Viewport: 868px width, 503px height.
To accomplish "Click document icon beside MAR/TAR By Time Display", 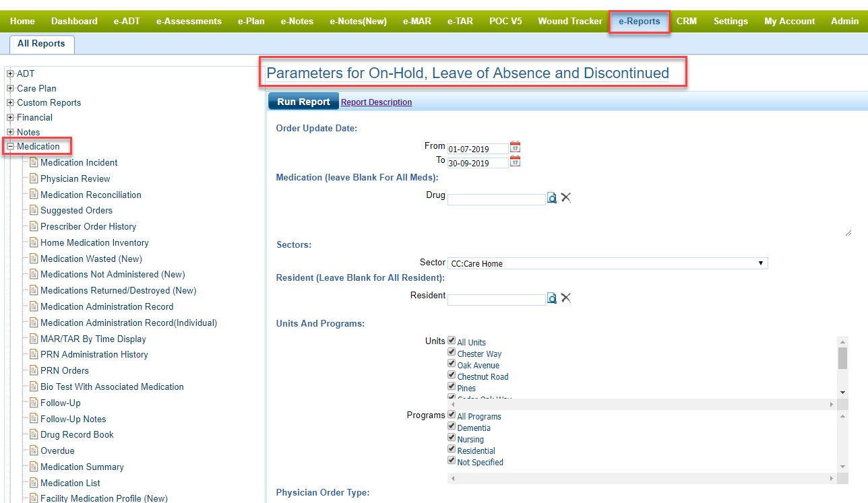I will coord(34,339).
